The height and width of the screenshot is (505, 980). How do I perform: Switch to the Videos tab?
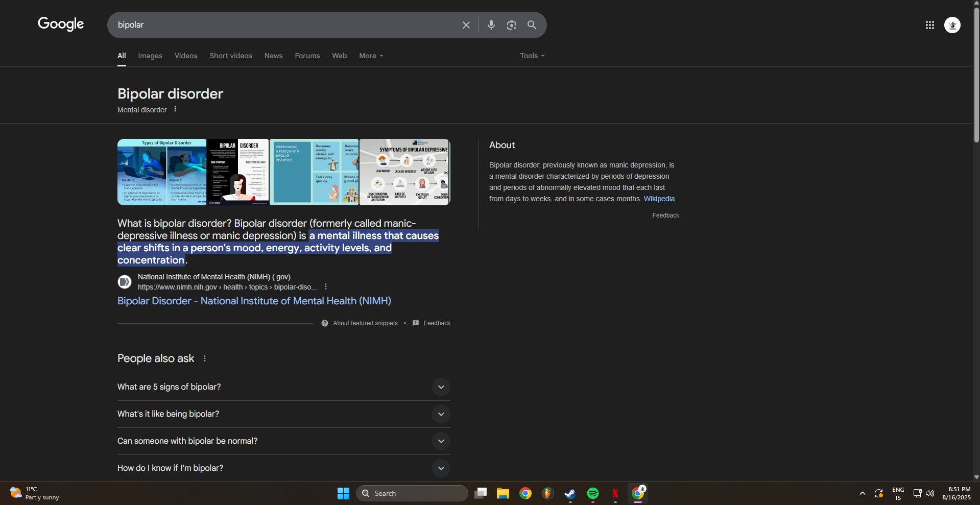(186, 56)
